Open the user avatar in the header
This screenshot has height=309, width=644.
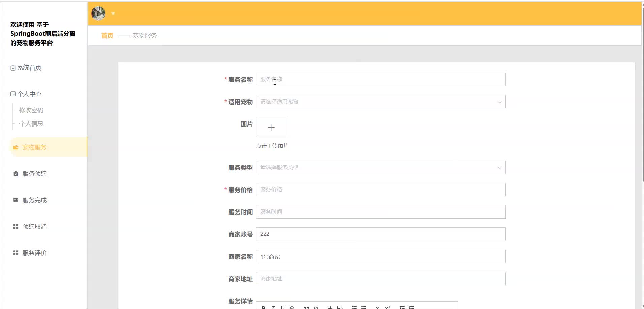(98, 13)
